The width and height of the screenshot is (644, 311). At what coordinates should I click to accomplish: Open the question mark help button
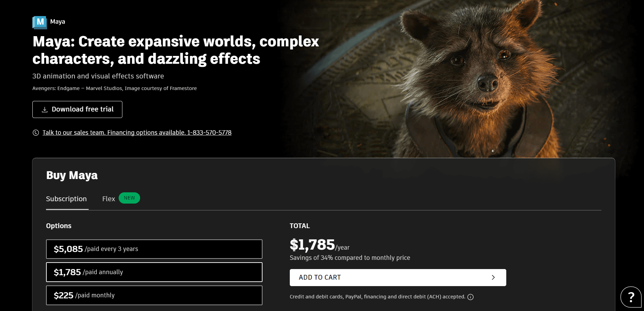(x=631, y=297)
